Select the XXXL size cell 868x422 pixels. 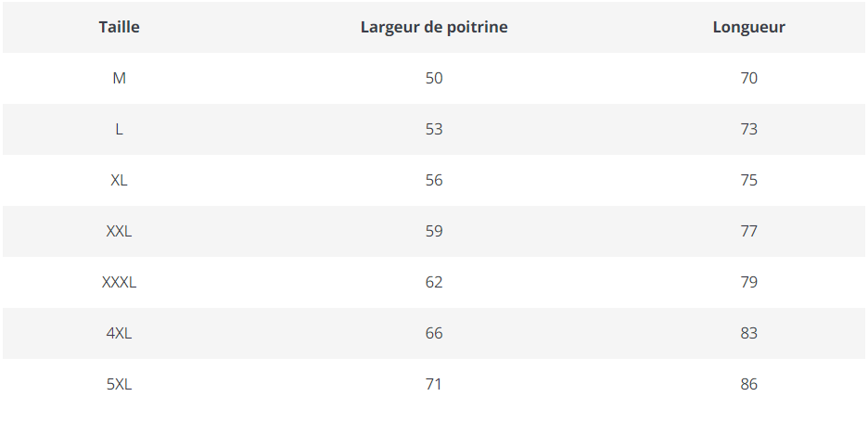pos(119,282)
